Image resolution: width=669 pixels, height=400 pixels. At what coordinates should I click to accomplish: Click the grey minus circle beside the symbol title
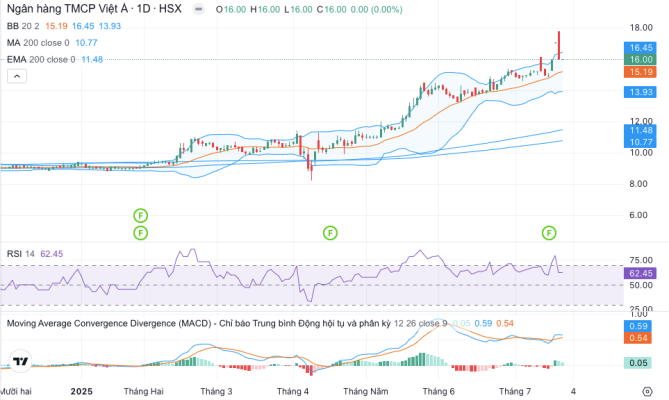click(198, 9)
